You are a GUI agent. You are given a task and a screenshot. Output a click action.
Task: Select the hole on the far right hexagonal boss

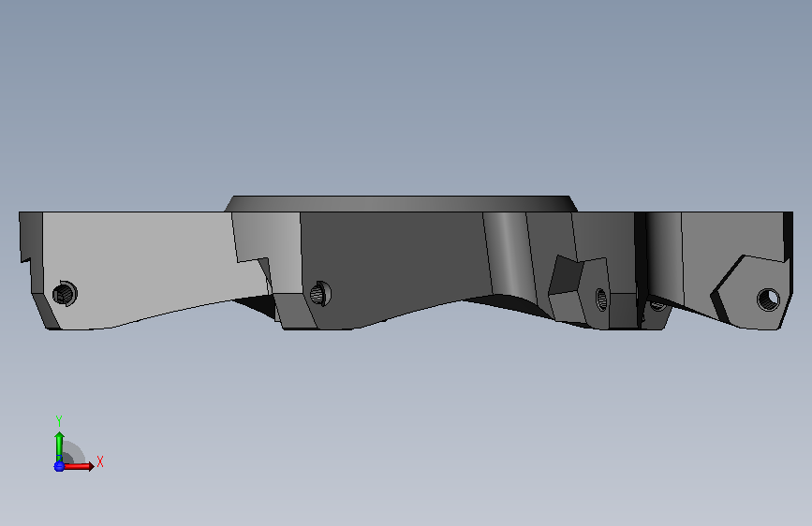coord(768,300)
